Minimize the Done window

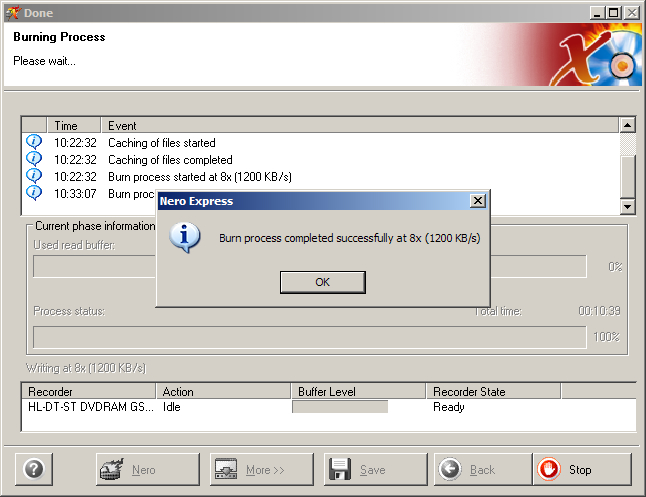pyautogui.click(x=597, y=13)
